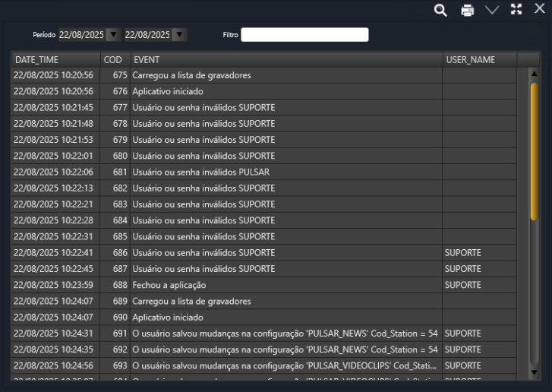
Task: Select row 690 Aplicativo iniciado
Action: [263, 318]
